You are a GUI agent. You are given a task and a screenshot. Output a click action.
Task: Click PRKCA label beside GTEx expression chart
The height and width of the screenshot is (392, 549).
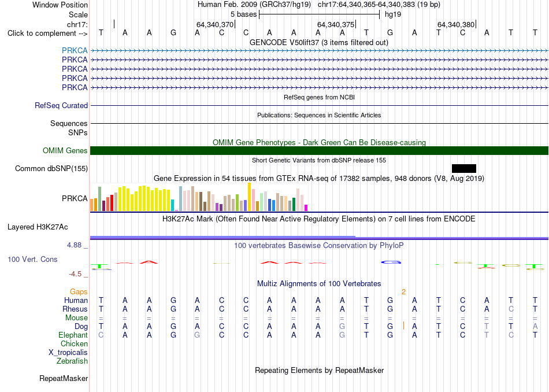coord(75,199)
